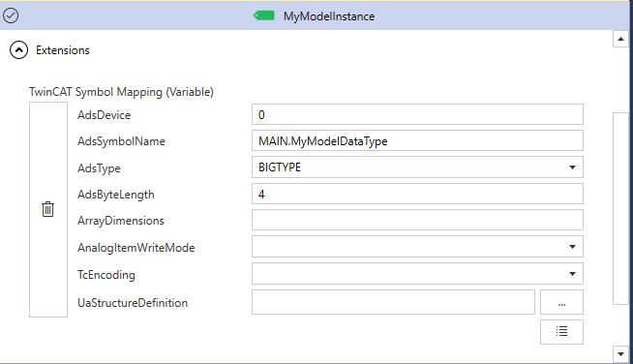Click the checkmark circle icon in header
The image size is (633, 364).
(x=11, y=15)
